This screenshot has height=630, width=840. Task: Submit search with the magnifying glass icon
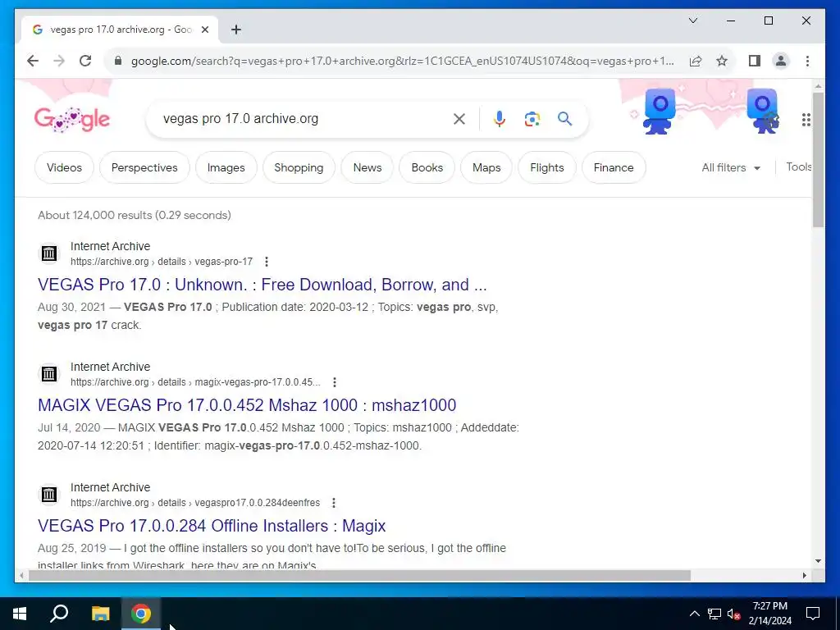[564, 119]
